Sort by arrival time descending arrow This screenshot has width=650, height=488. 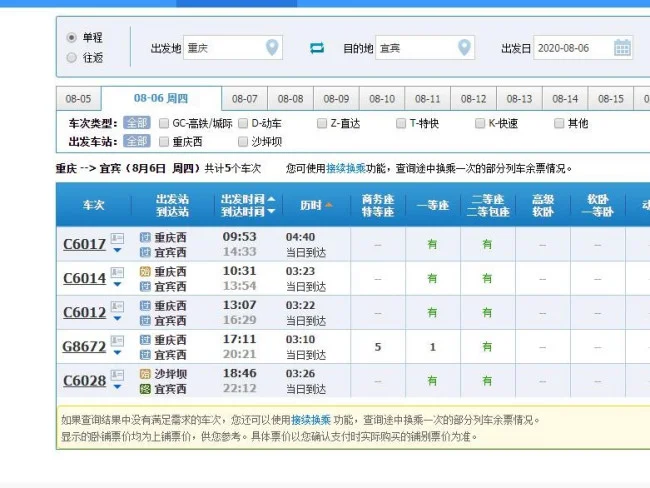pyautogui.click(x=271, y=211)
